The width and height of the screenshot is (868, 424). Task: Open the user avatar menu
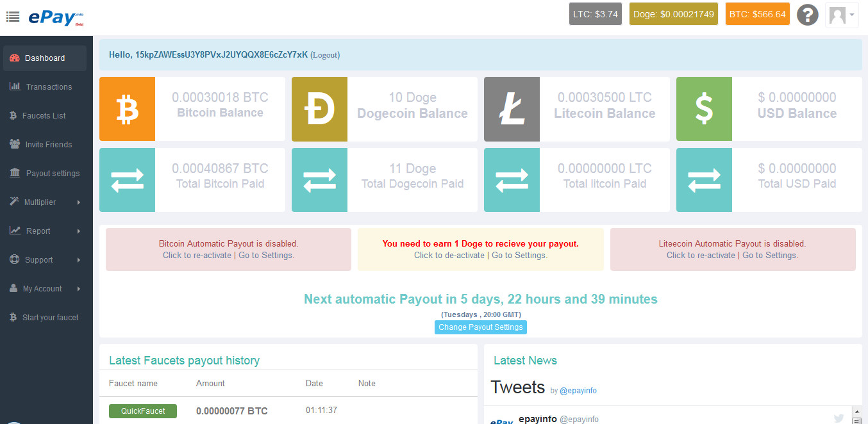(x=842, y=14)
